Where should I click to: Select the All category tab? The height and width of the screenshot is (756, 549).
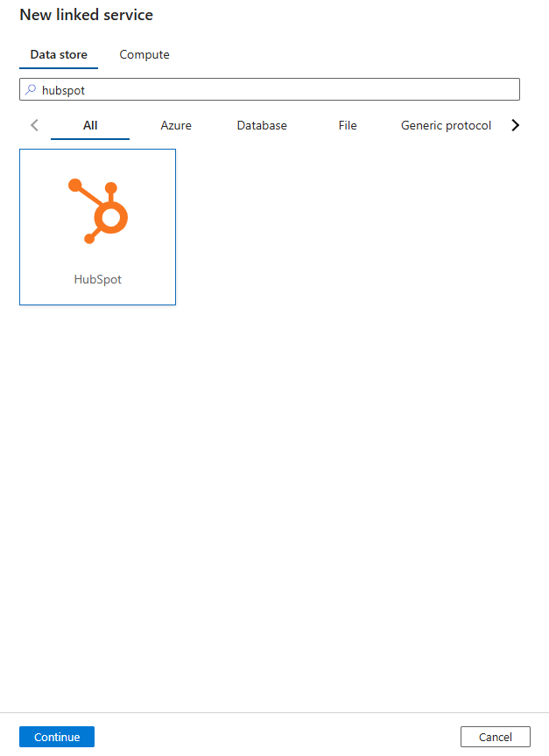click(x=90, y=125)
